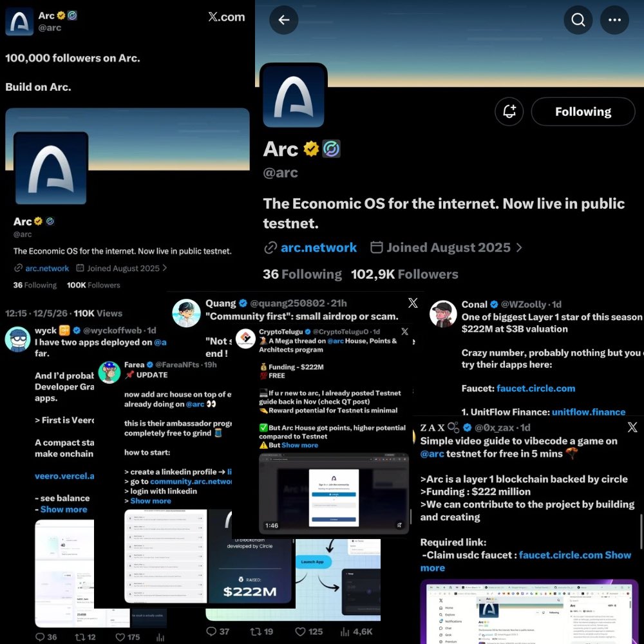644x644 pixels.
Task: Open 110K Views count on the tweet
Action: [x=98, y=313]
